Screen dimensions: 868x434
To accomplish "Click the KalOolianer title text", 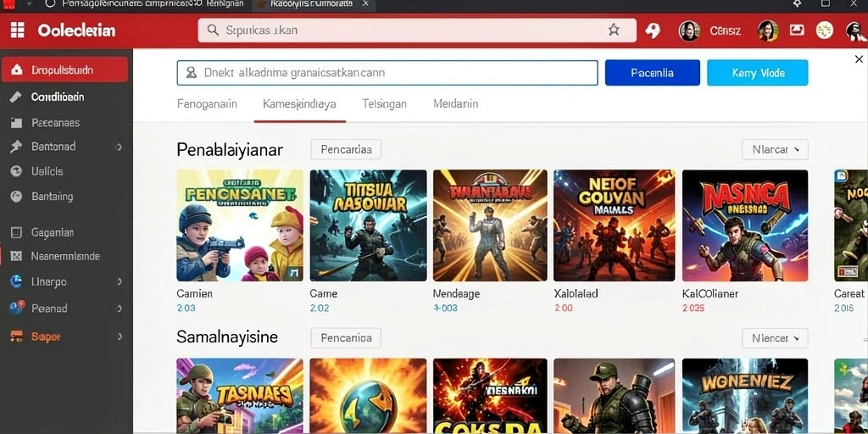I will coord(710,294).
